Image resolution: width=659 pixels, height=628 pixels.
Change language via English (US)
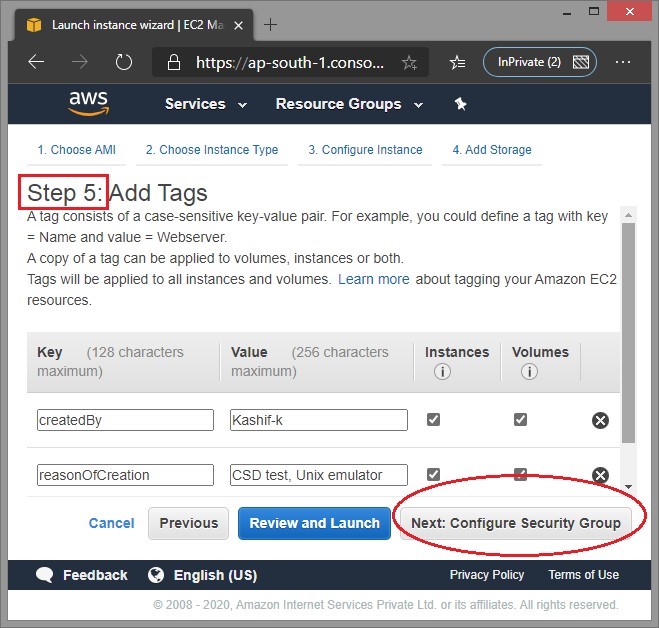(215, 575)
